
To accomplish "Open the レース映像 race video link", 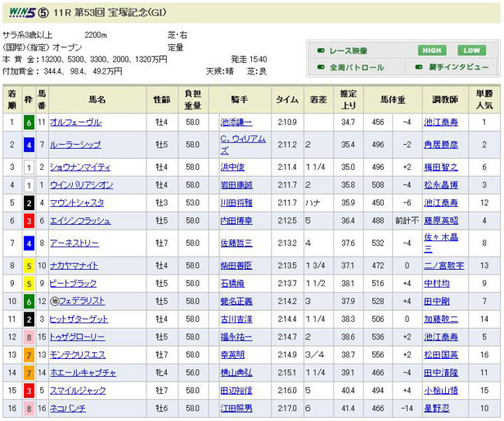I will [x=348, y=50].
